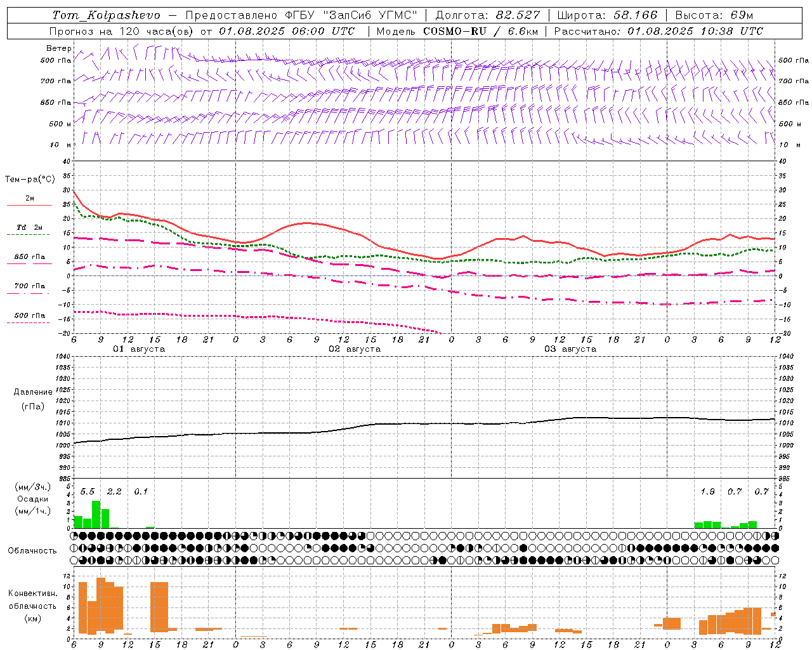812x650 pixels.
Task: Click the Долгота: 82.527 value
Action: coord(488,15)
